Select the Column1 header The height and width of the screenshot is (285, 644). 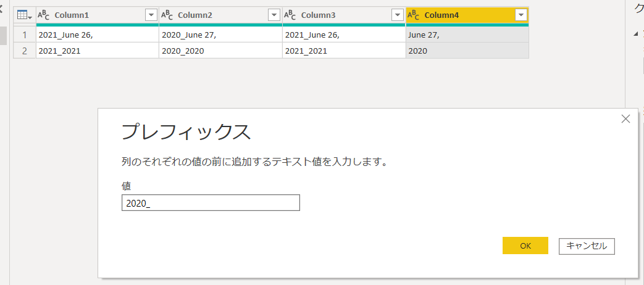tap(98, 15)
